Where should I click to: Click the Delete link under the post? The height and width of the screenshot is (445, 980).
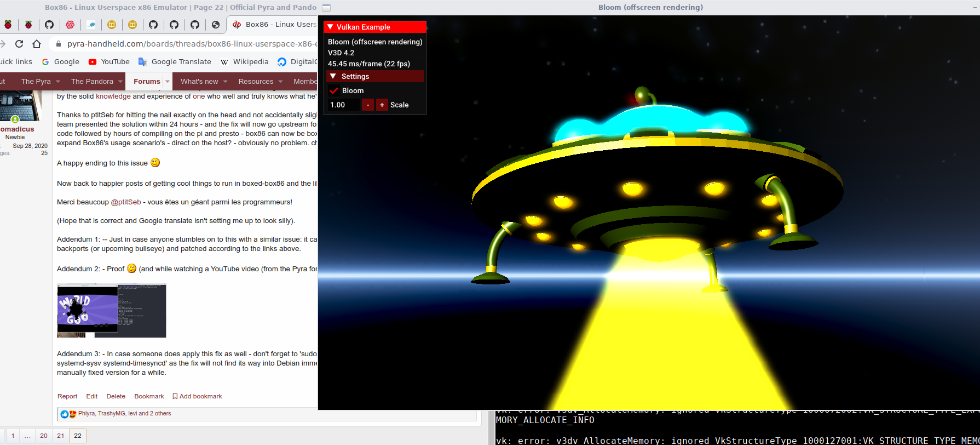point(116,396)
